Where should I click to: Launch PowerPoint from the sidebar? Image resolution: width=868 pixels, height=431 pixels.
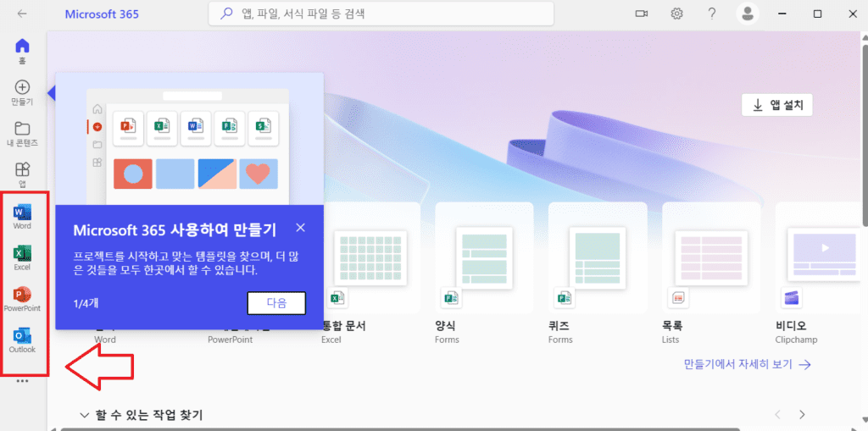pos(22,299)
